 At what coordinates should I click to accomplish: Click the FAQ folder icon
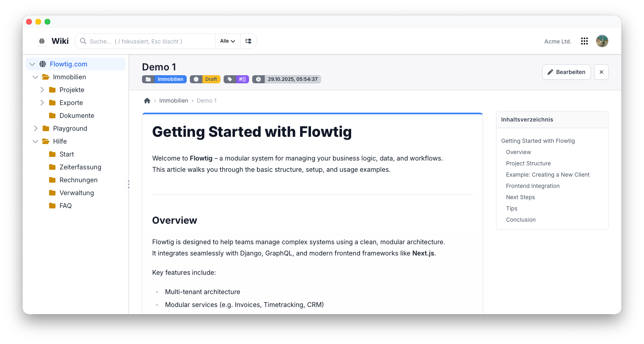pos(52,206)
